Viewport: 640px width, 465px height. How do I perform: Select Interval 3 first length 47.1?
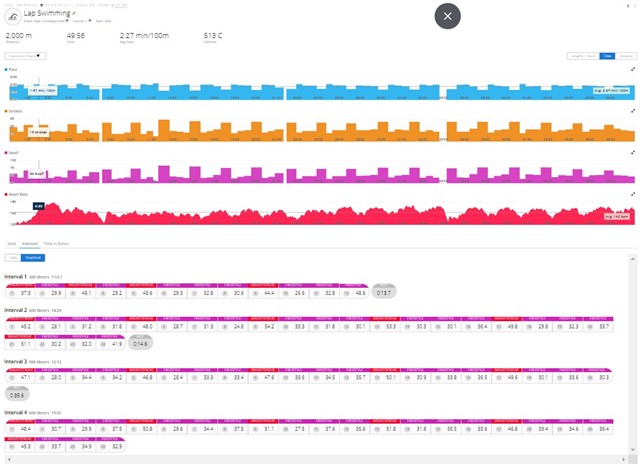click(x=20, y=376)
